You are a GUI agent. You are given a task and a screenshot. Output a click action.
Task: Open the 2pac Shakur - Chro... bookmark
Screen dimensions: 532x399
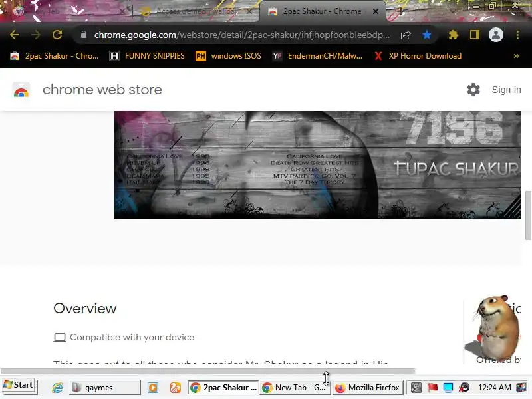tap(55, 56)
